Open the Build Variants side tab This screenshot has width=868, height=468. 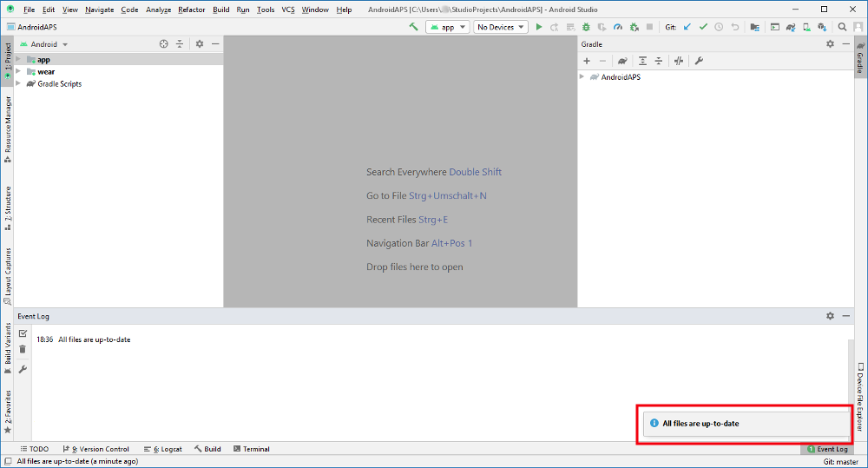click(8, 348)
